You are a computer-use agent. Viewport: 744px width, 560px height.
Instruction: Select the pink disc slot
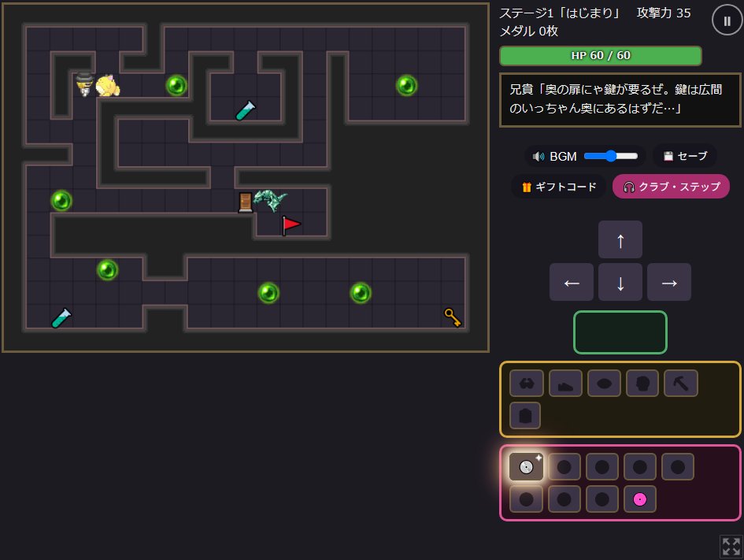(x=639, y=499)
